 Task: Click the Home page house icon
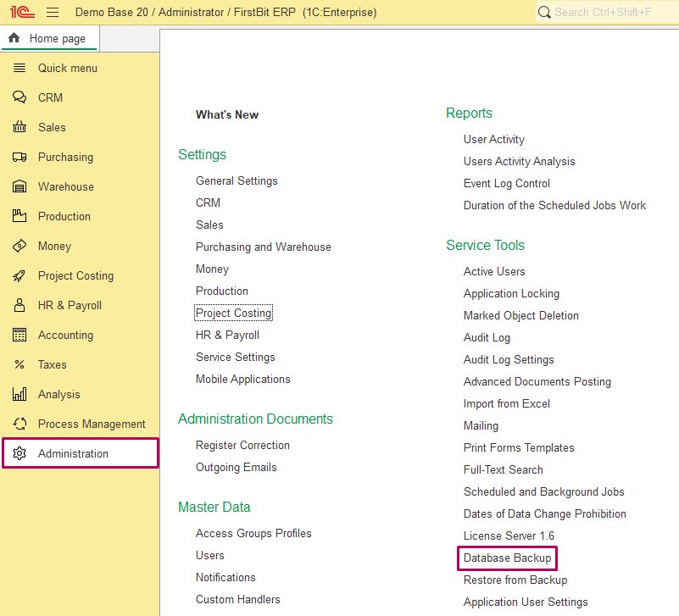(x=14, y=37)
